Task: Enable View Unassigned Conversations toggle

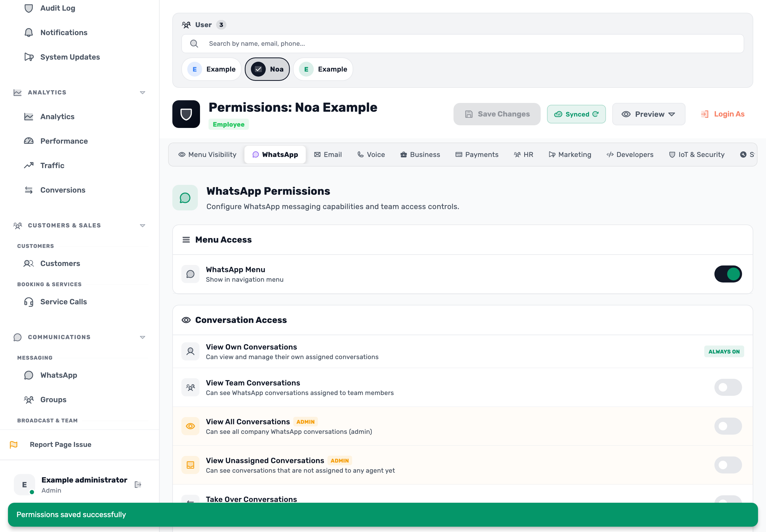Action: coord(728,465)
